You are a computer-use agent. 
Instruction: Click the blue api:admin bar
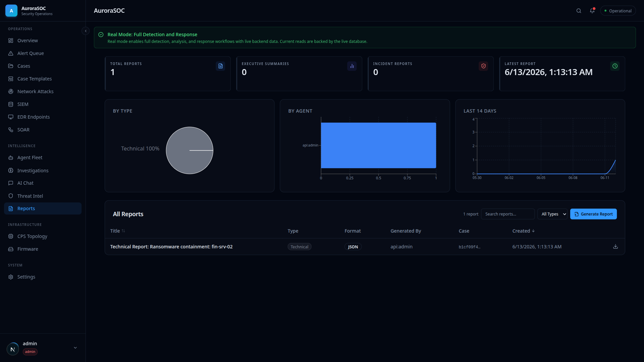click(378, 145)
